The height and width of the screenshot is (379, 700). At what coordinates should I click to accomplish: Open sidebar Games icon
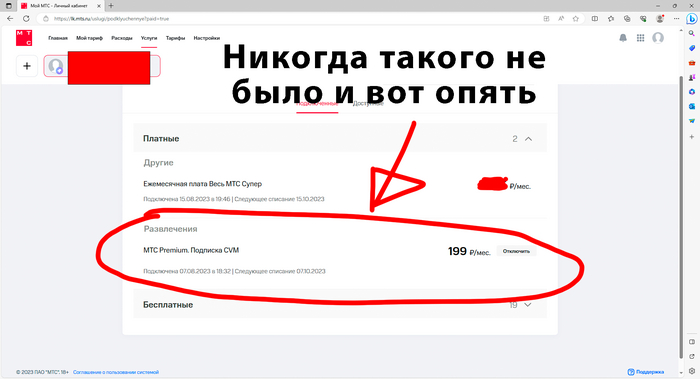692,77
